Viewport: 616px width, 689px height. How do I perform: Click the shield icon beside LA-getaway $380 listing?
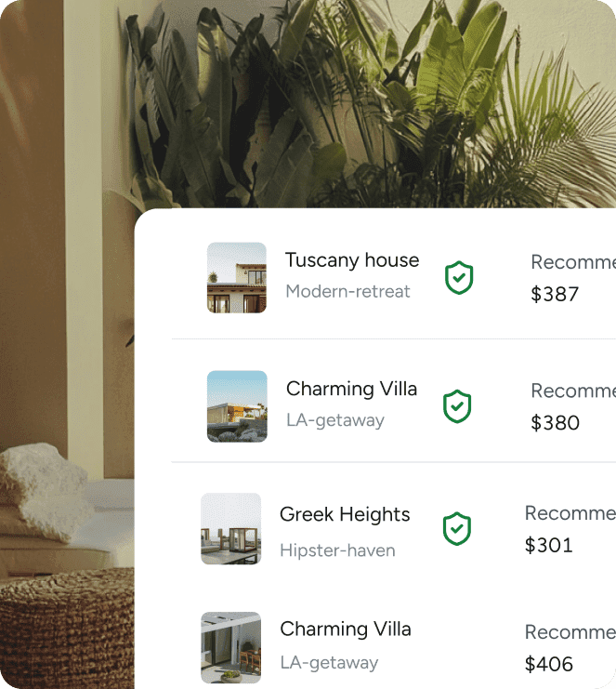457,406
